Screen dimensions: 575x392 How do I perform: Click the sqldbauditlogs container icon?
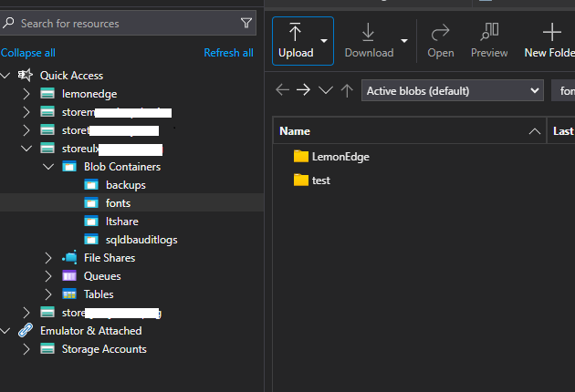[x=91, y=239]
